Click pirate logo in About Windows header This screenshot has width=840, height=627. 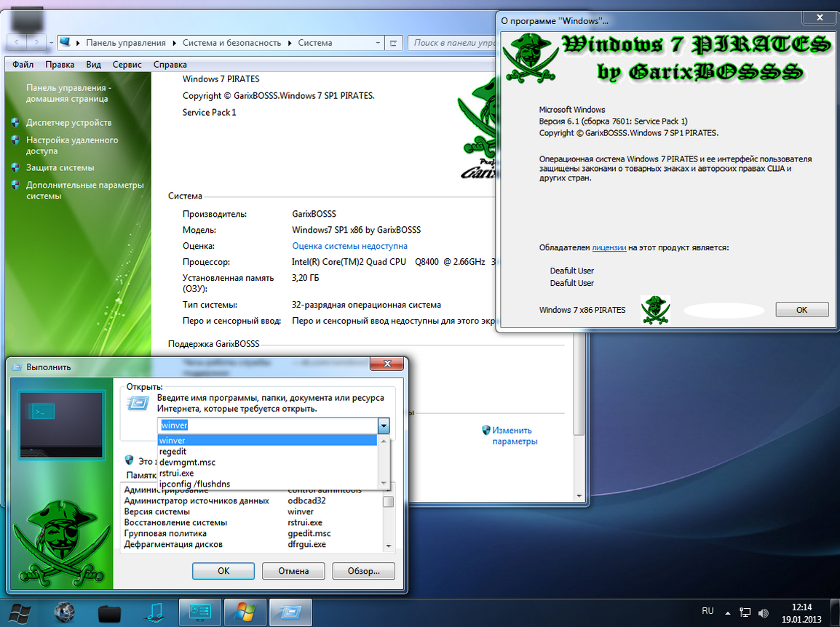tap(531, 59)
